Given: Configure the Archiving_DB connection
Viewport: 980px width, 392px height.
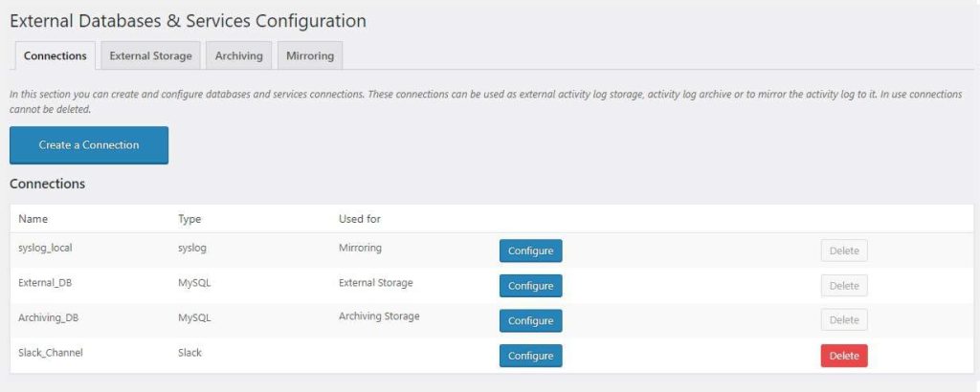Looking at the screenshot, I should [x=530, y=320].
